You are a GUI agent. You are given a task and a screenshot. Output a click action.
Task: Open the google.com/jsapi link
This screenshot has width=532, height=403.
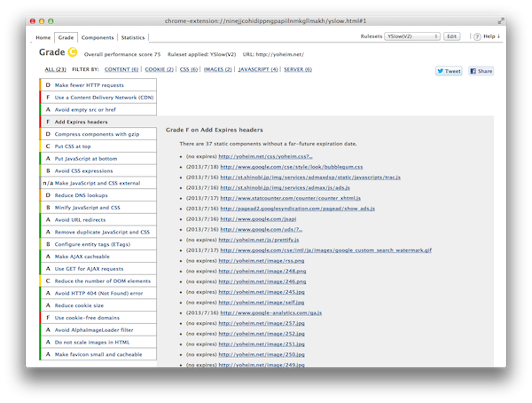258,219
